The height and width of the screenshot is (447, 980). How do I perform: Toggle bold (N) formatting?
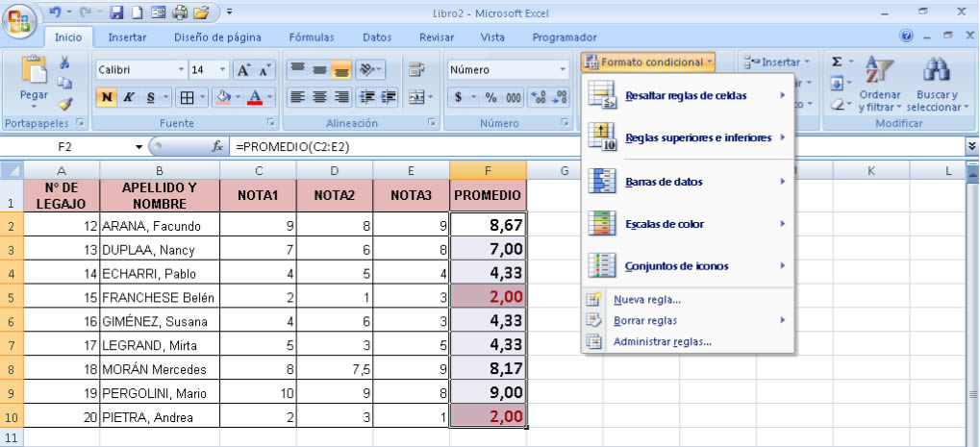[x=107, y=97]
